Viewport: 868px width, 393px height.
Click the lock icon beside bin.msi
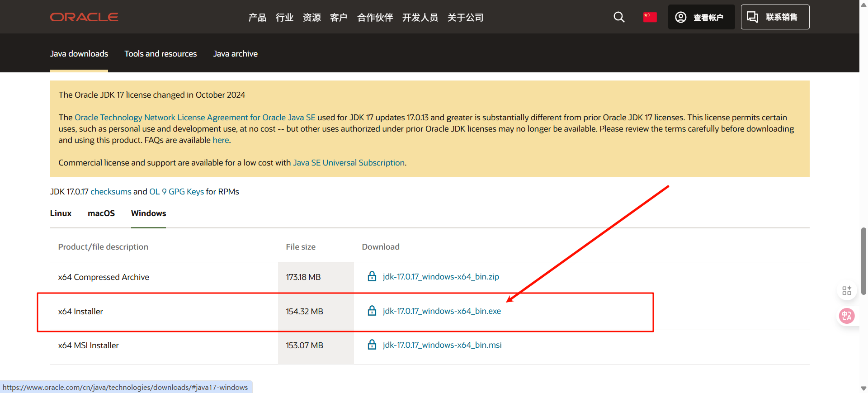[x=372, y=345]
